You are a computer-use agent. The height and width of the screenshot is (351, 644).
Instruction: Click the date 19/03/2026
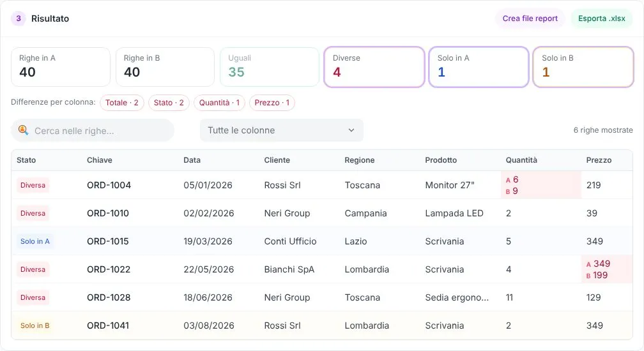pyautogui.click(x=208, y=241)
